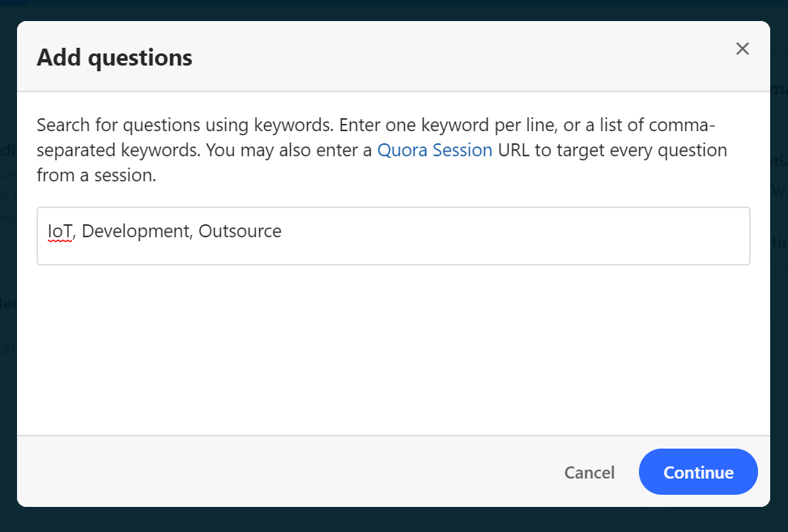Click the word IoT in the keyword field
The width and height of the screenshot is (788, 532).
coord(60,232)
